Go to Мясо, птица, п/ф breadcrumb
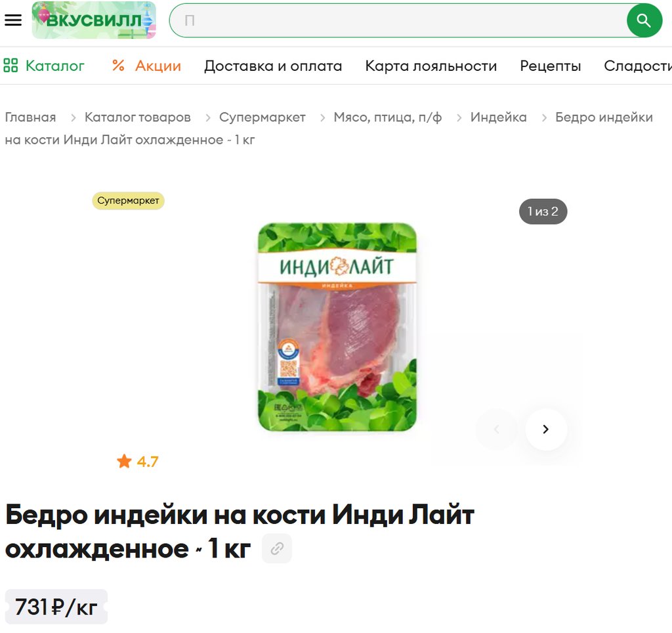The width and height of the screenshot is (672, 633). (x=388, y=117)
